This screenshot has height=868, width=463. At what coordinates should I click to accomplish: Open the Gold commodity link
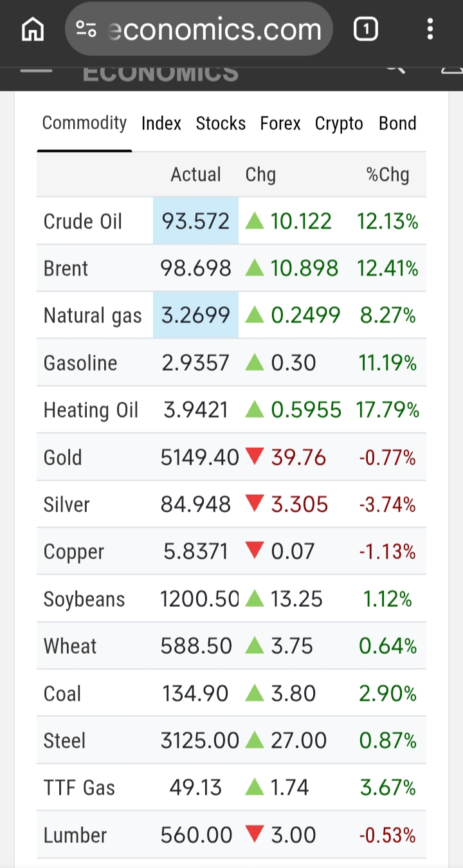[62, 458]
